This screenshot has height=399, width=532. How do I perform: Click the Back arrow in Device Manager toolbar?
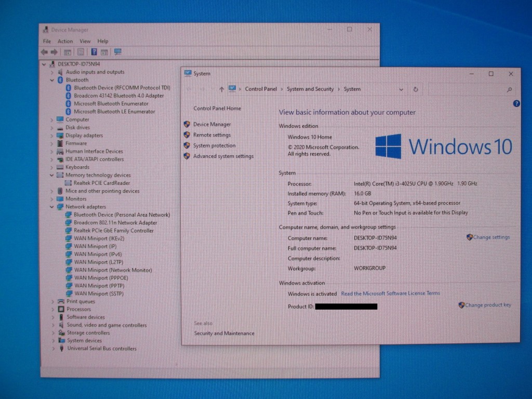pyautogui.click(x=44, y=52)
